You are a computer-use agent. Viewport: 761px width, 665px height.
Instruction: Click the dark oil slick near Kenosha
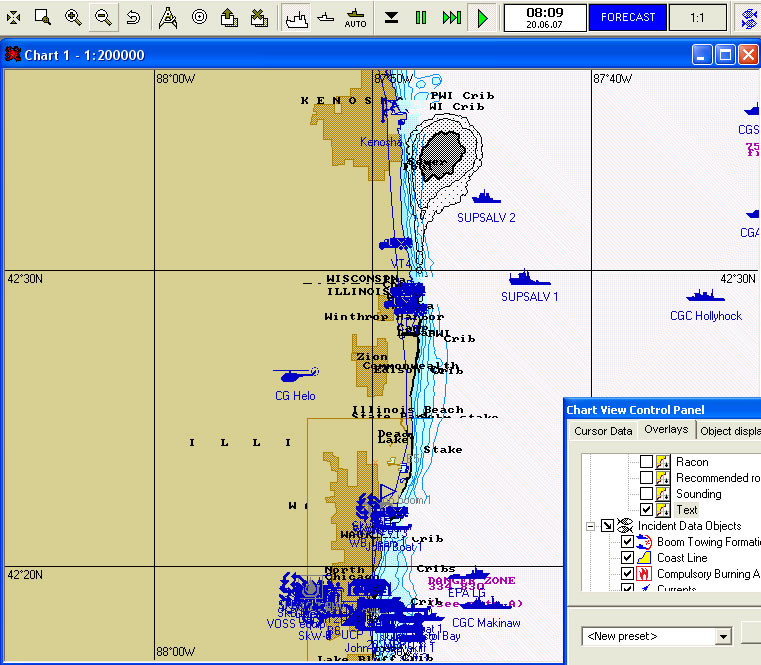click(x=441, y=154)
